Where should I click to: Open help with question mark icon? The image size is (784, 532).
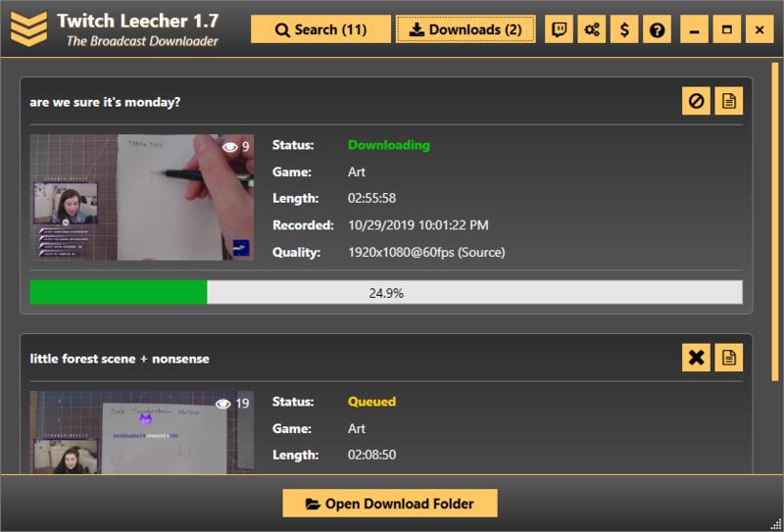(x=657, y=29)
